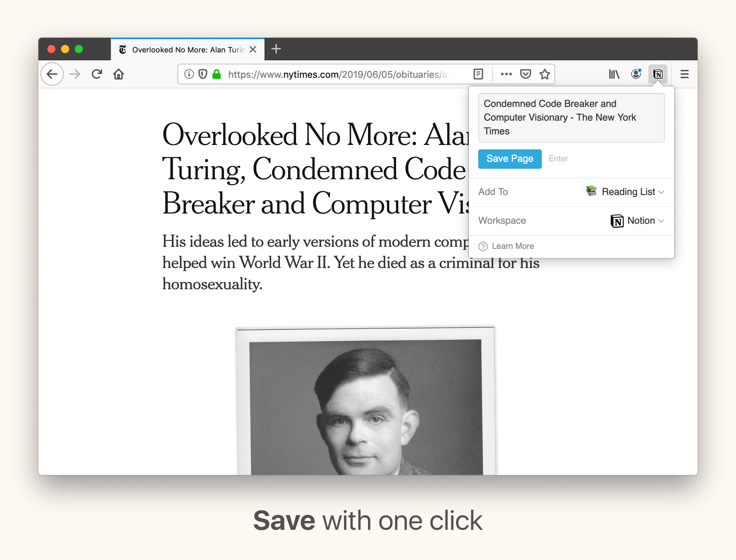Expand the Notion workspace dropdown
Image resolution: width=736 pixels, height=560 pixels.
pos(636,221)
